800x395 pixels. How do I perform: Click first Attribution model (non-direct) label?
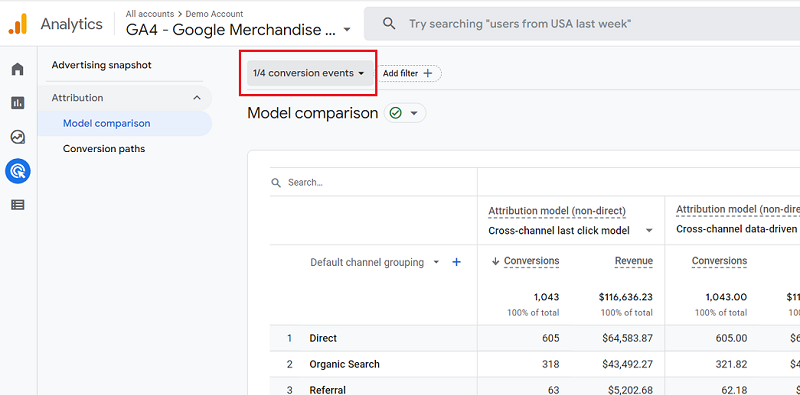tap(557, 211)
